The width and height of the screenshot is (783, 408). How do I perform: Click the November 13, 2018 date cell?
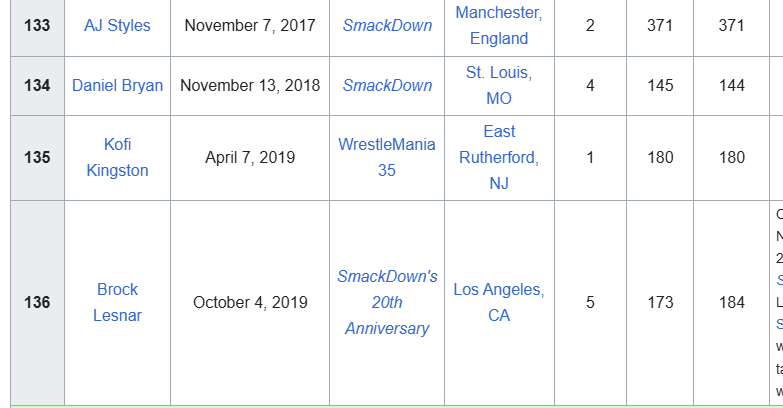(250, 85)
